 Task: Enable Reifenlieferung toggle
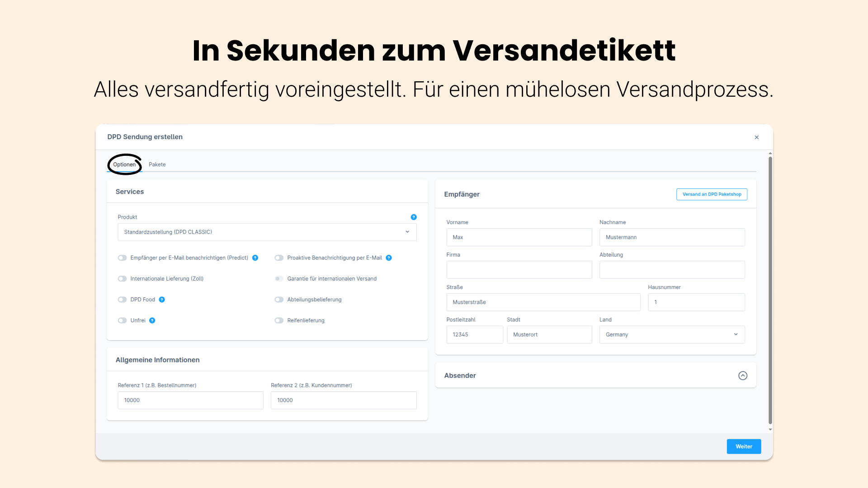[x=279, y=320]
